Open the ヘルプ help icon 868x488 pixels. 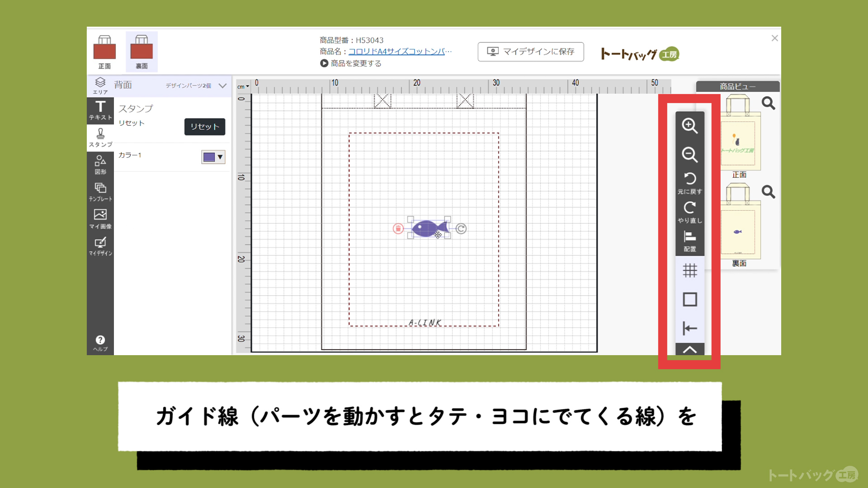coord(100,343)
